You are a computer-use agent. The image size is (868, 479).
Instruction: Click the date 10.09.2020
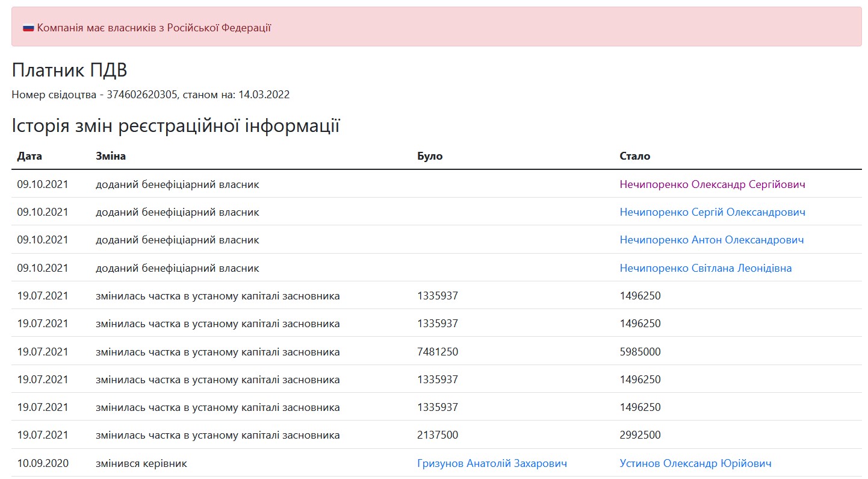(x=43, y=463)
